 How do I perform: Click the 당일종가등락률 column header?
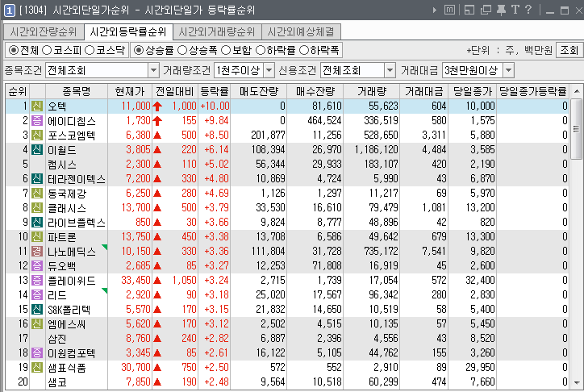(x=533, y=91)
